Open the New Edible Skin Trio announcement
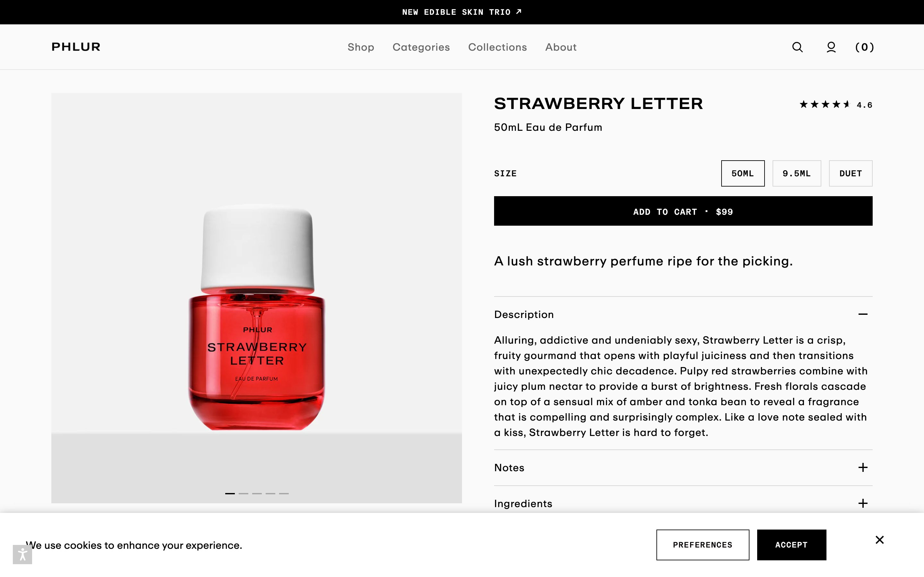Screen dimensions: 924x577 click(462, 12)
